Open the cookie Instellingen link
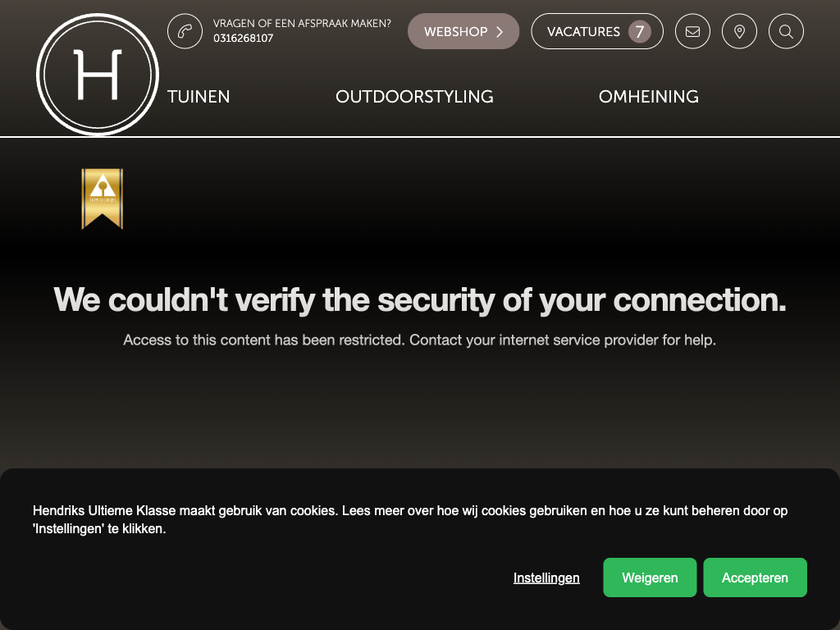840x630 pixels. [546, 577]
